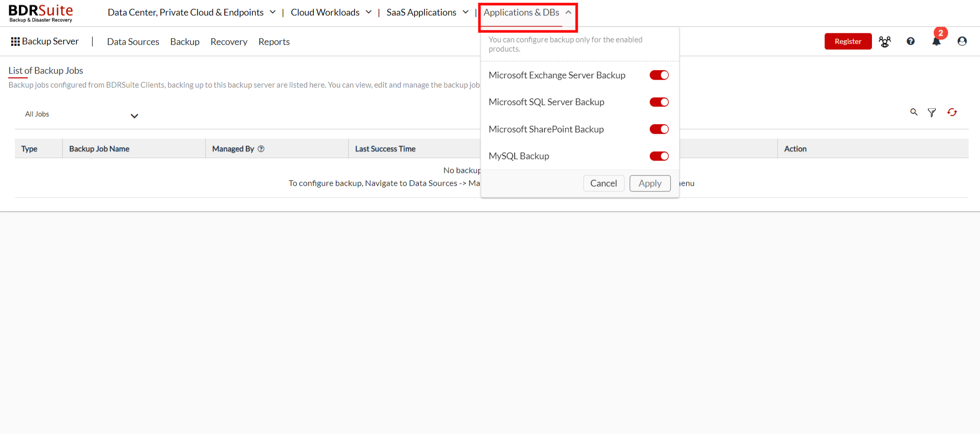
Task: Open the Data Sources menu
Action: click(x=133, y=42)
